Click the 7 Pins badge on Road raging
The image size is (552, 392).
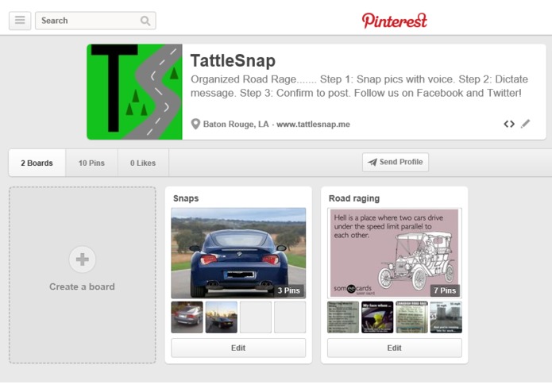(x=445, y=290)
